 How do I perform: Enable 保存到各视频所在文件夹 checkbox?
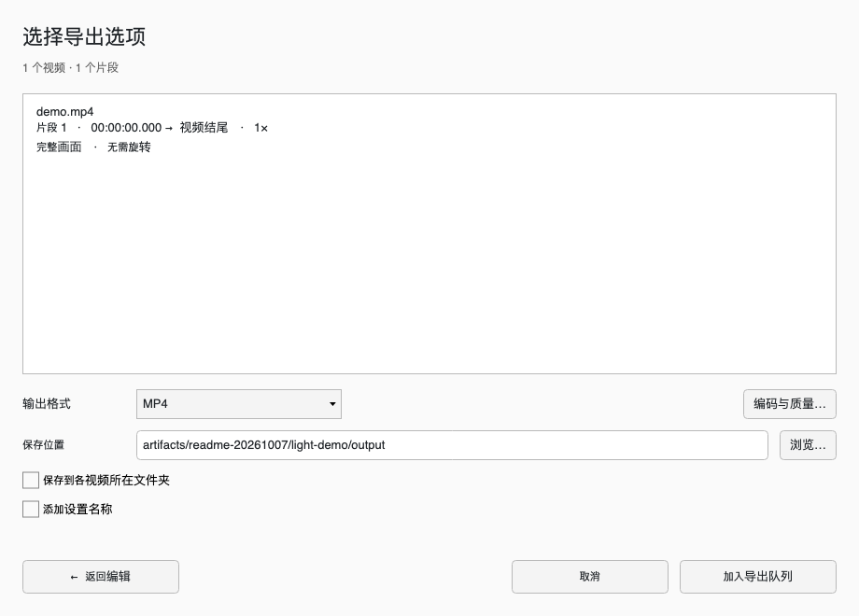tap(31, 481)
